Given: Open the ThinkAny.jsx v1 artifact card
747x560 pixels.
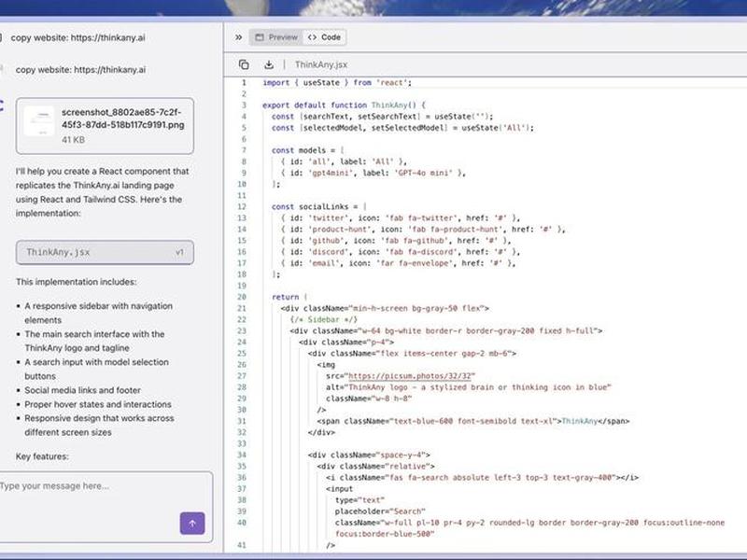Looking at the screenshot, I should point(105,252).
